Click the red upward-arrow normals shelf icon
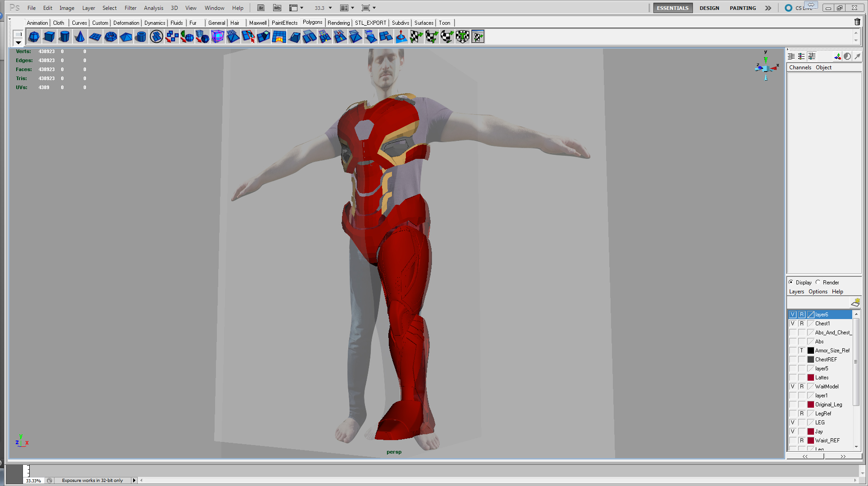This screenshot has width=868, height=486. point(401,37)
